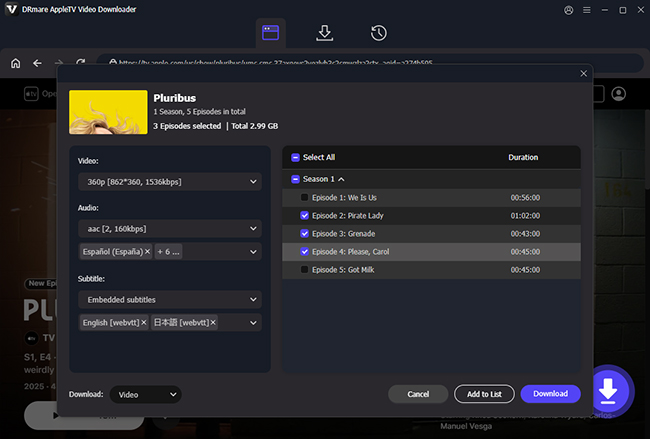
Task: Click the account icon in title bar
Action: point(569,10)
